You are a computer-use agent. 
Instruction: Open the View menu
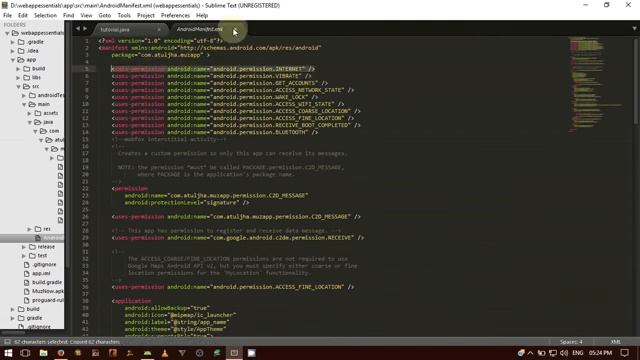(x=86, y=16)
